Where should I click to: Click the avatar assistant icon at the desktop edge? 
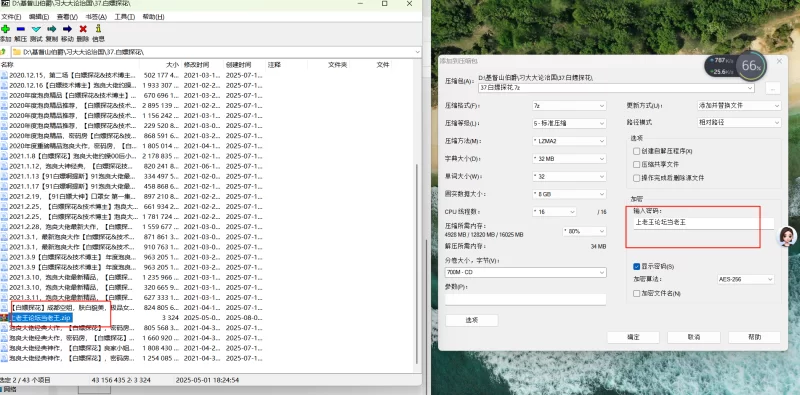point(788,236)
